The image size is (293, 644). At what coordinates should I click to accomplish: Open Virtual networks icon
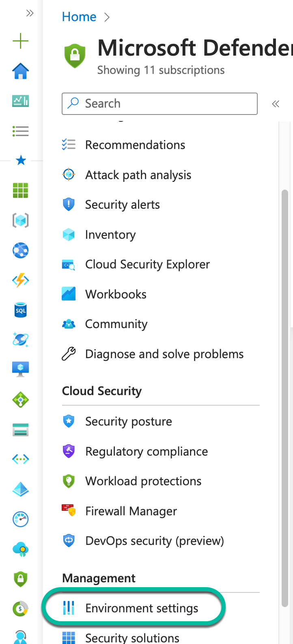click(21, 459)
